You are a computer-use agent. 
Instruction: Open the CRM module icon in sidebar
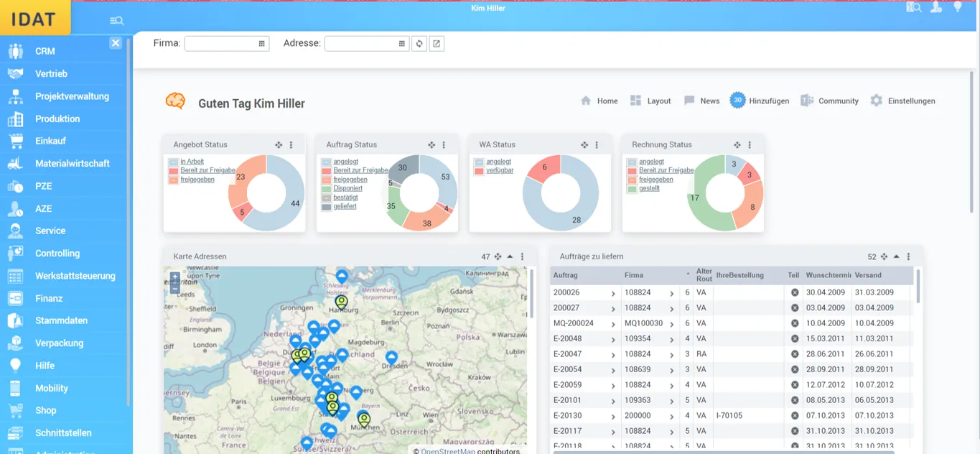pos(15,51)
